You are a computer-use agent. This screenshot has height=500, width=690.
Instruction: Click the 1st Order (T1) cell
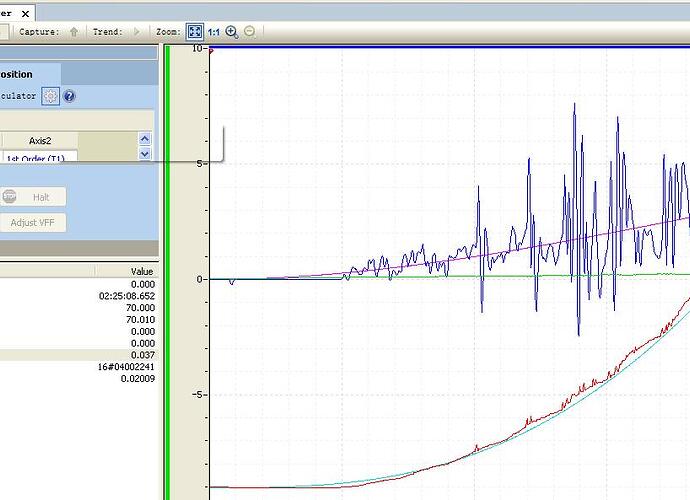tap(40, 157)
